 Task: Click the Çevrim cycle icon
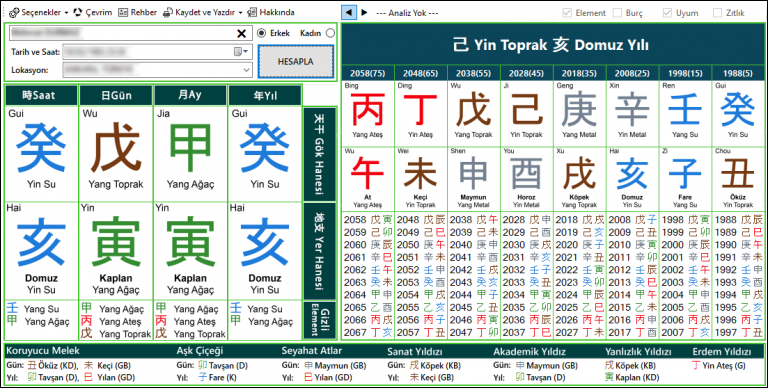(x=77, y=12)
